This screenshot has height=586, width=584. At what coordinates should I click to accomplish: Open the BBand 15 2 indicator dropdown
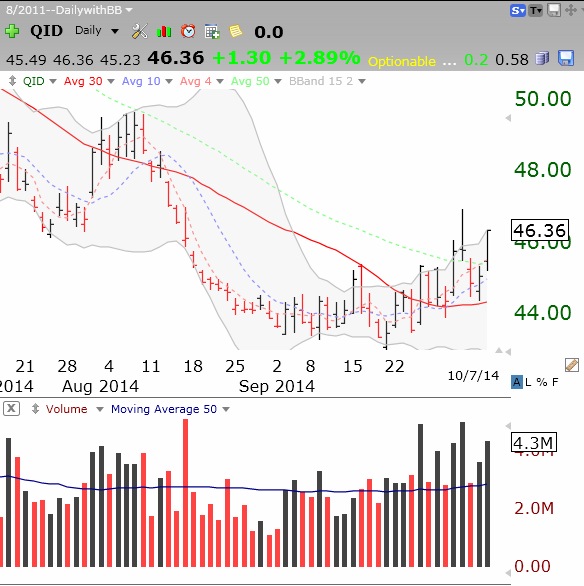click(362, 81)
